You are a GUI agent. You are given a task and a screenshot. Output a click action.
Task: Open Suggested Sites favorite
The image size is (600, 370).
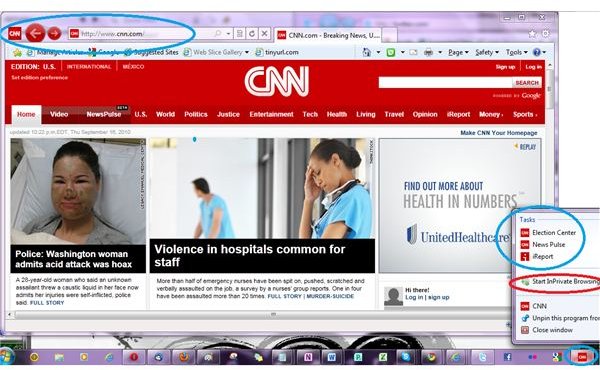pyautogui.click(x=152, y=52)
